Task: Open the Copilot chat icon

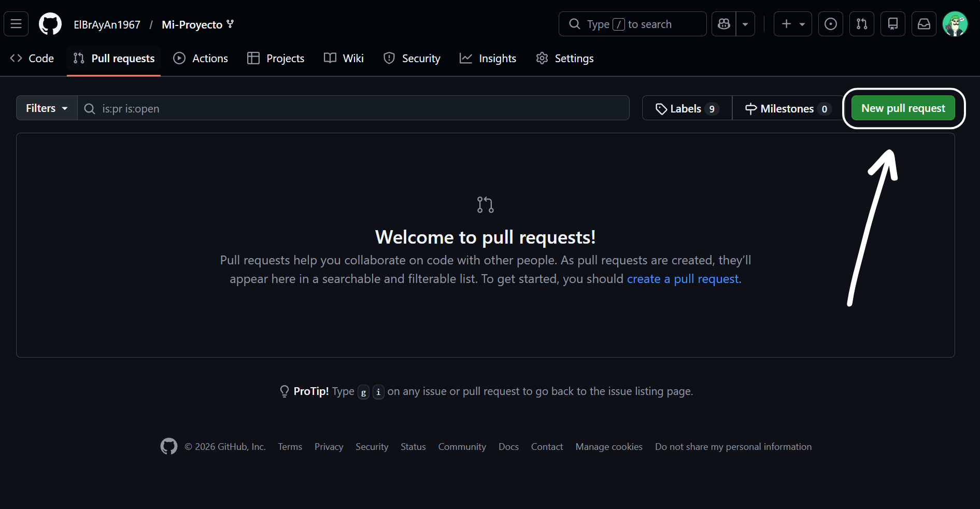Action: (x=724, y=24)
